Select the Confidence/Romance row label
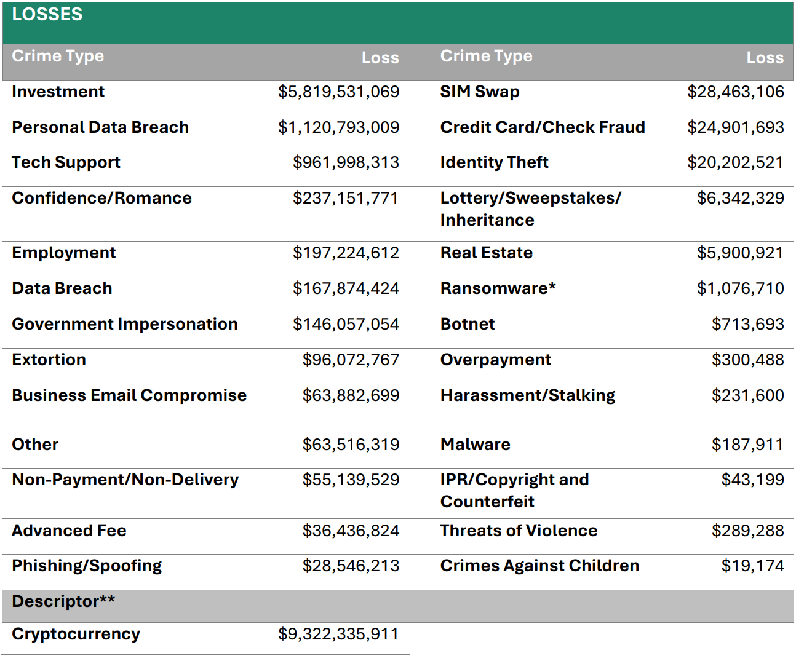Screen dimensions: 812x669 pyautogui.click(x=101, y=198)
